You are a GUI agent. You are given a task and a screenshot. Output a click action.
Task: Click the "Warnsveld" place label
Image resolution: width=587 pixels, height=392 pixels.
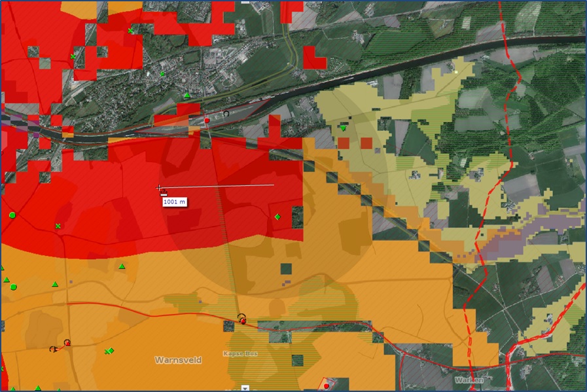(178, 360)
